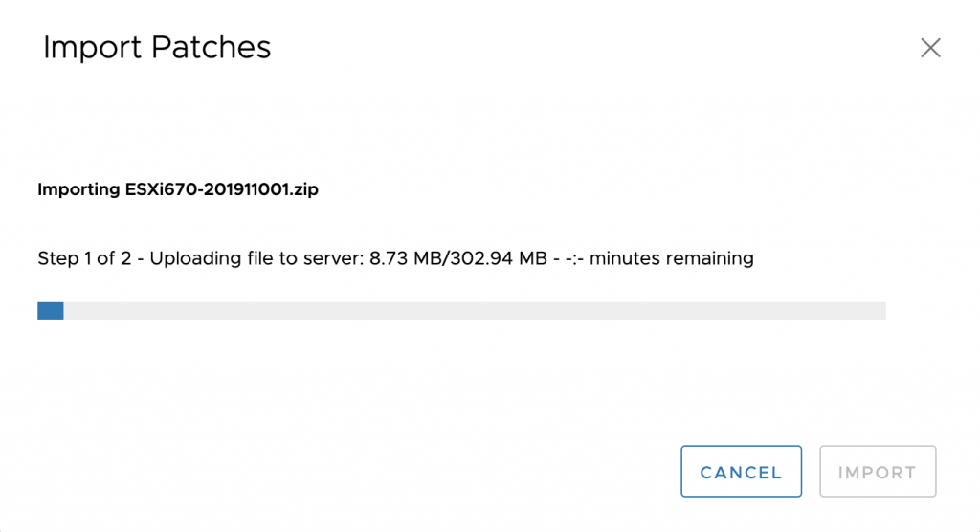Click the -:- time placeholder
This screenshot has height=532, width=980.
[x=574, y=258]
